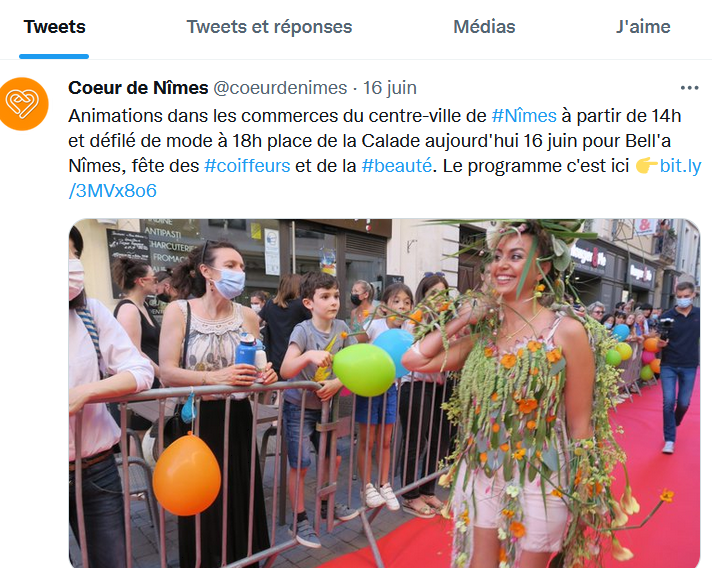The height and width of the screenshot is (568, 712).
Task: Open the tweet's fashion show photo
Action: (x=384, y=393)
